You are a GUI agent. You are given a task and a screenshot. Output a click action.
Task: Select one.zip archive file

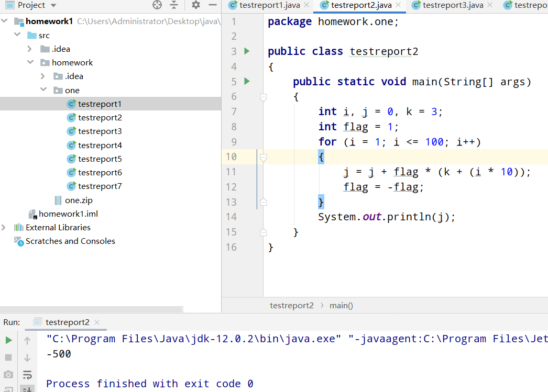coord(79,200)
